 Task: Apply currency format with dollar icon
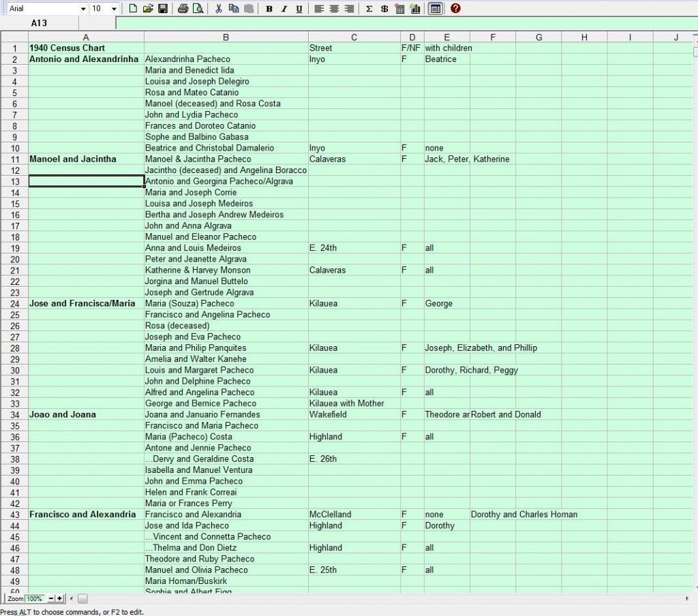pos(384,9)
